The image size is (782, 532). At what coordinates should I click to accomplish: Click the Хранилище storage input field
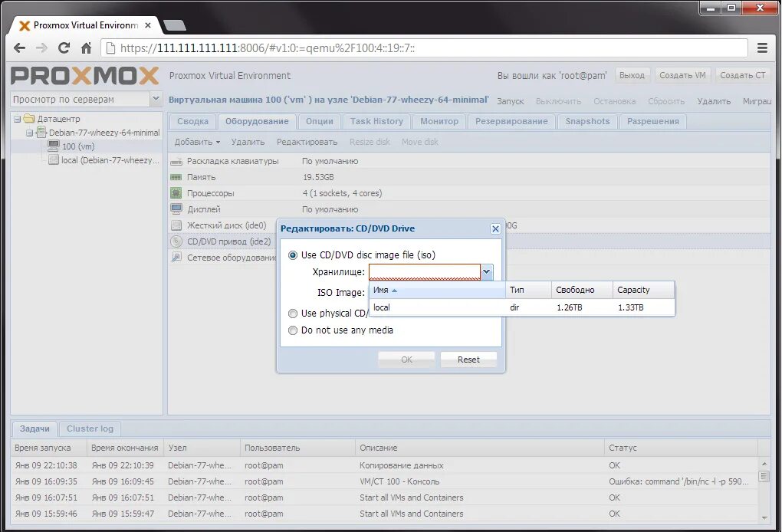tap(425, 271)
